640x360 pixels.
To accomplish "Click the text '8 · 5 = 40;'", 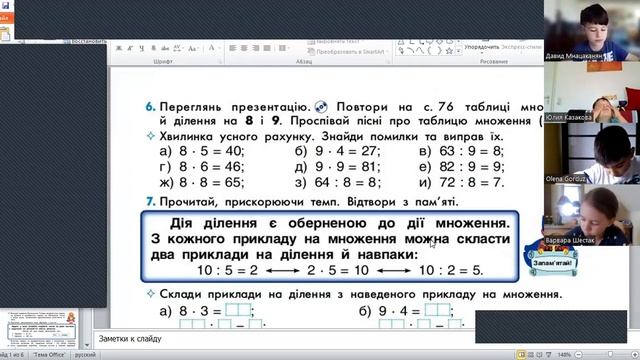I will click(x=212, y=151).
